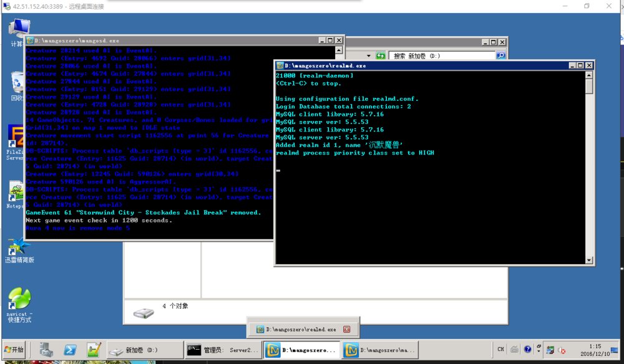Click the realmd console scrollbar down arrow
Screen dimensions: 624x364
[589, 261]
